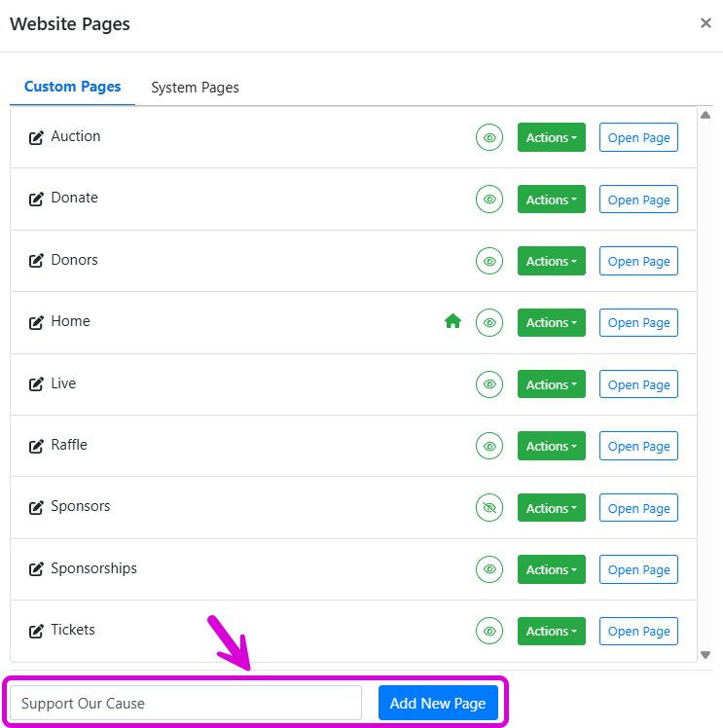Click the Add New Page button

pyautogui.click(x=438, y=704)
